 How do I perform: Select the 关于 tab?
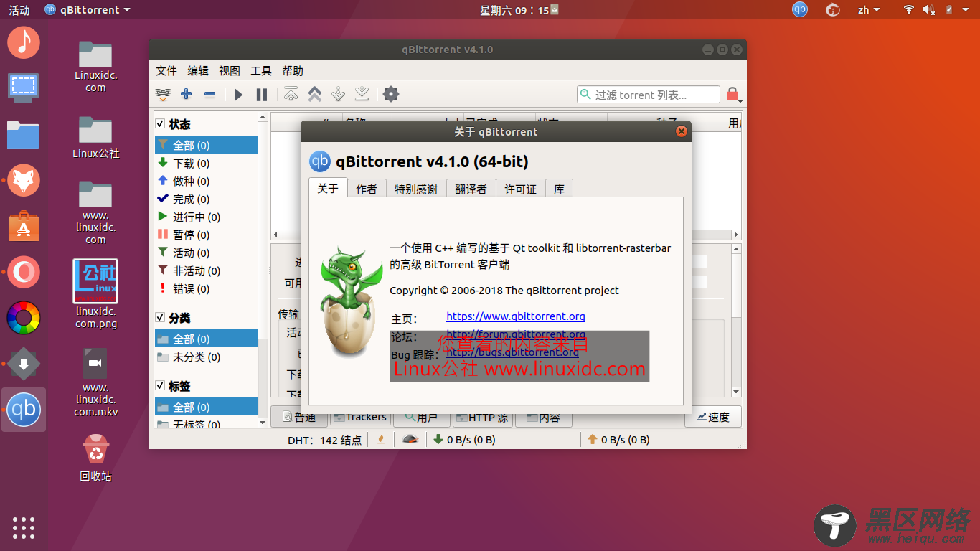pos(328,188)
